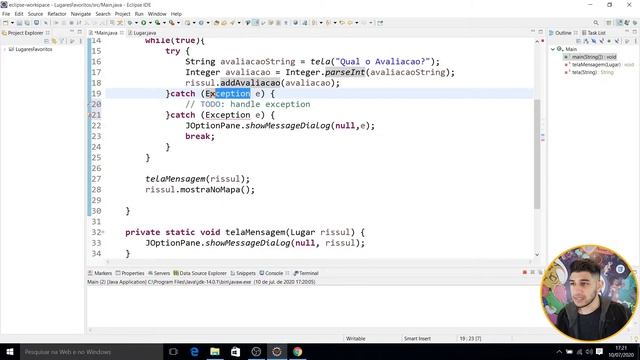Click the Save toolbar icon

coord(19,23)
